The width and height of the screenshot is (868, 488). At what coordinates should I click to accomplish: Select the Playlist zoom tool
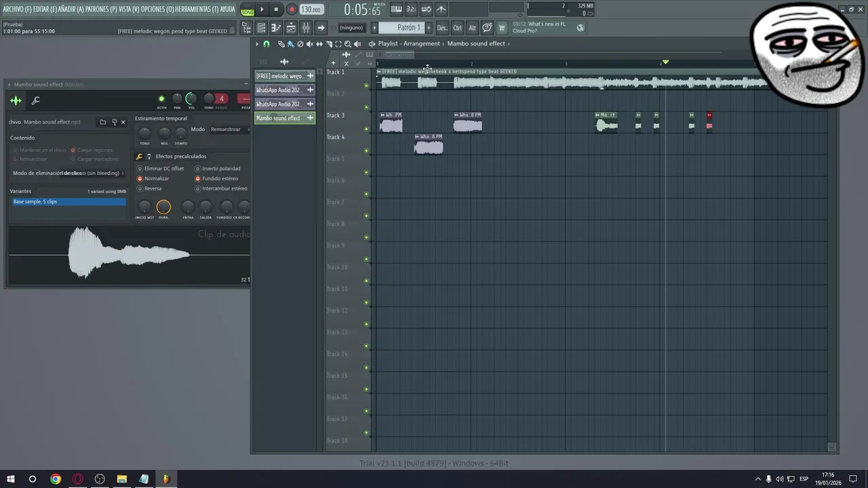pos(348,43)
